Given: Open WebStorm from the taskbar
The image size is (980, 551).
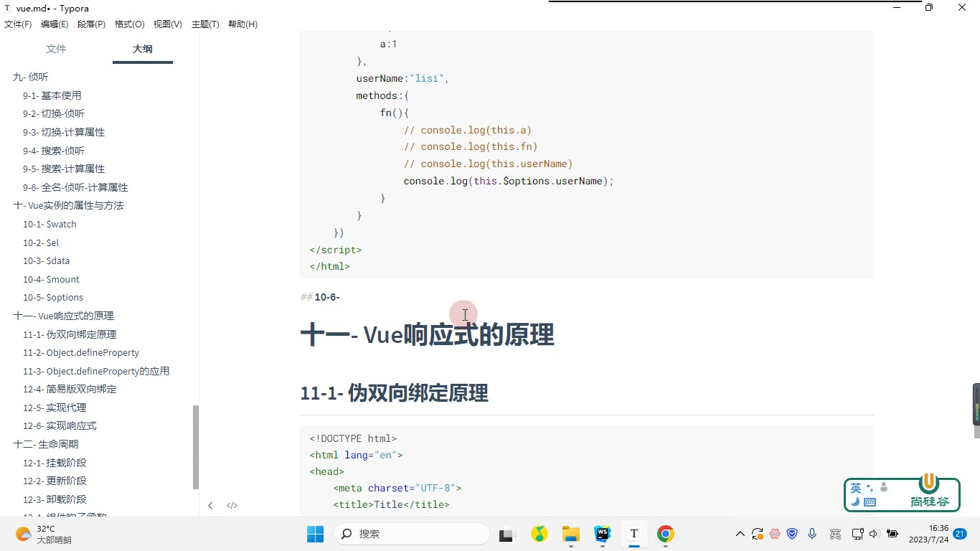Looking at the screenshot, I should pos(603,534).
